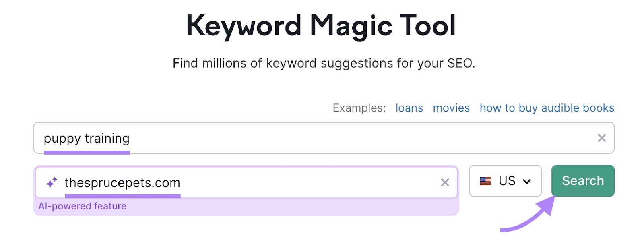Screen dimensions: 644x240
Task: Clear the thesprucepets.com domain entry
Action: click(445, 183)
